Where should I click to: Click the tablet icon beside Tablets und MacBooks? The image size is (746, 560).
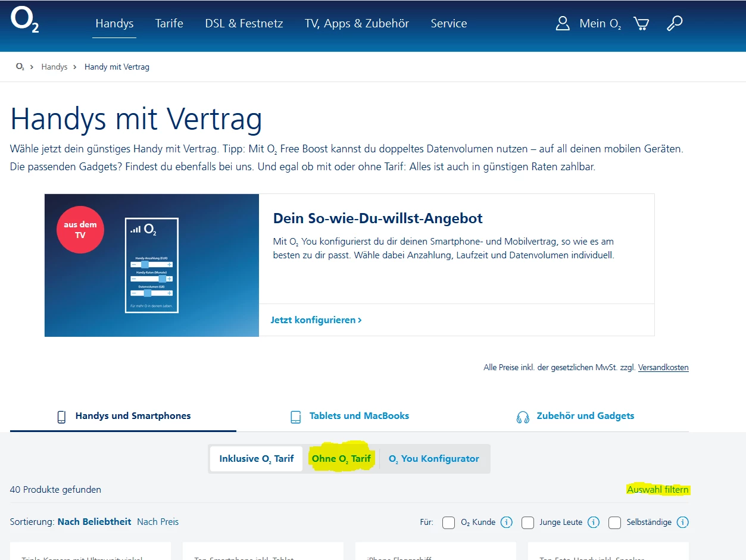(296, 417)
